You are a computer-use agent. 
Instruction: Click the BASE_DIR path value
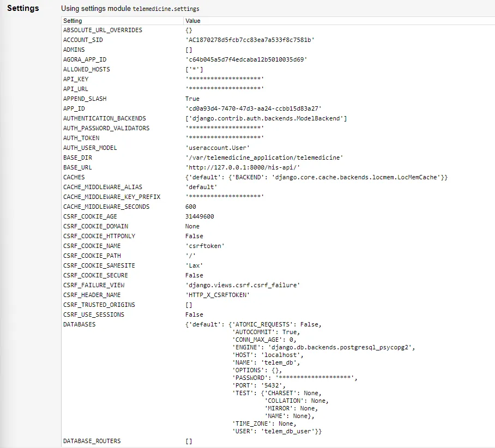click(x=264, y=158)
